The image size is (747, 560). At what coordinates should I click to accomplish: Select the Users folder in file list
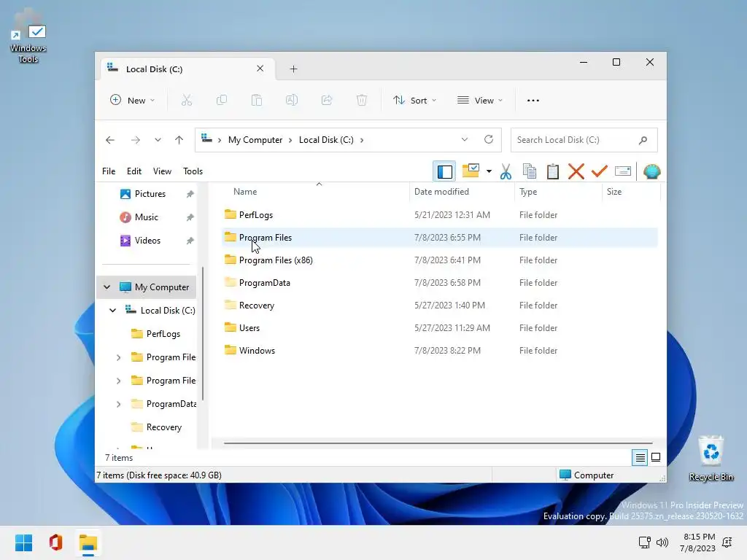click(439, 327)
